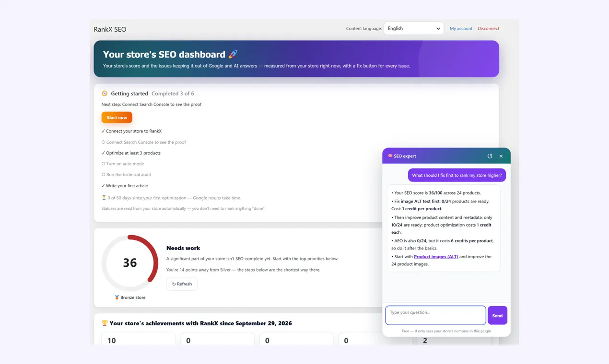Click the 14 points away from Silver text

pyautogui.click(x=243, y=270)
